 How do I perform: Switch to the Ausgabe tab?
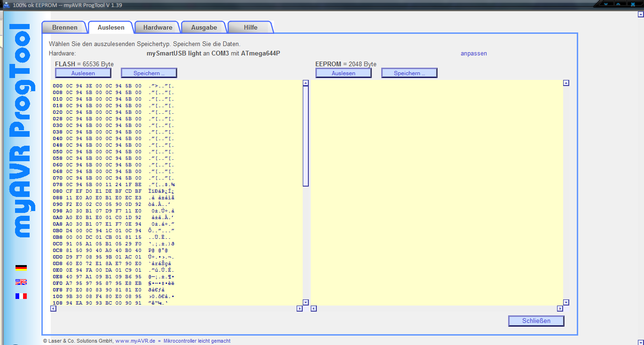click(x=204, y=27)
